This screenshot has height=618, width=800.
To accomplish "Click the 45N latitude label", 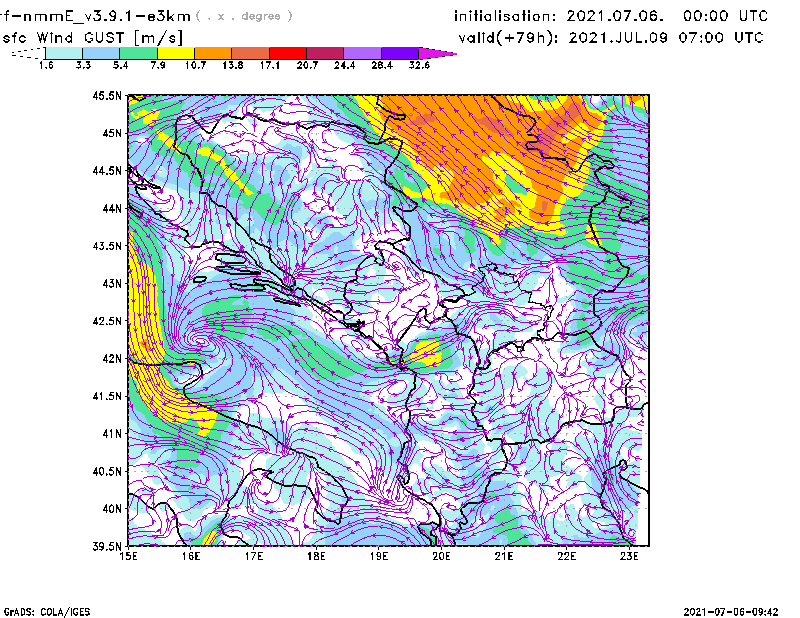I will click(112, 133).
